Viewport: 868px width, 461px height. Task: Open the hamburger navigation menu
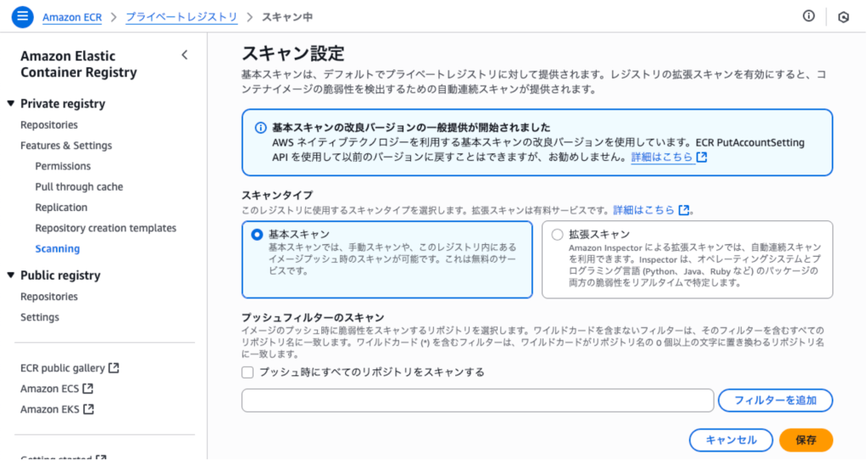pos(23,16)
